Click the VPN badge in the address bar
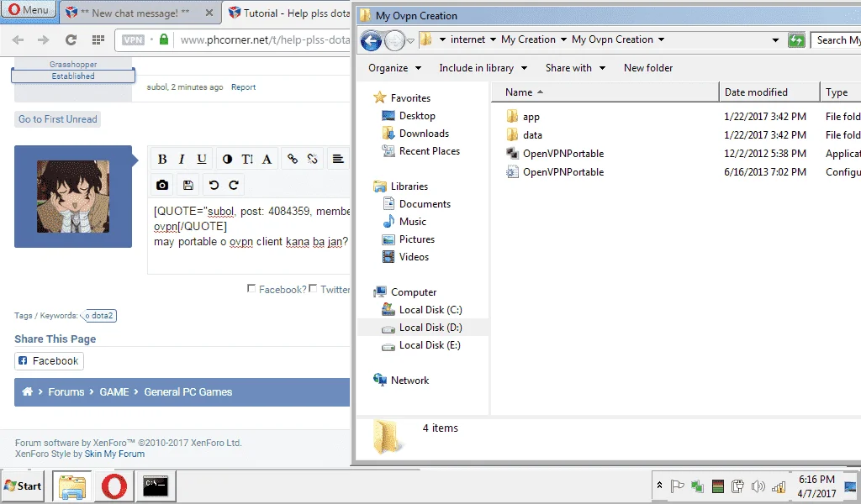861x504 pixels. point(133,39)
